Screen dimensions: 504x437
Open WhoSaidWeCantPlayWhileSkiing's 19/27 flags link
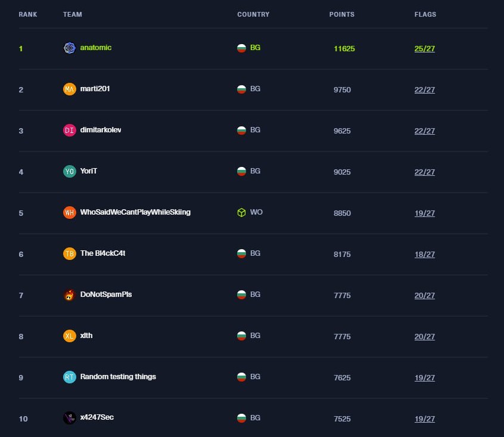tap(425, 213)
